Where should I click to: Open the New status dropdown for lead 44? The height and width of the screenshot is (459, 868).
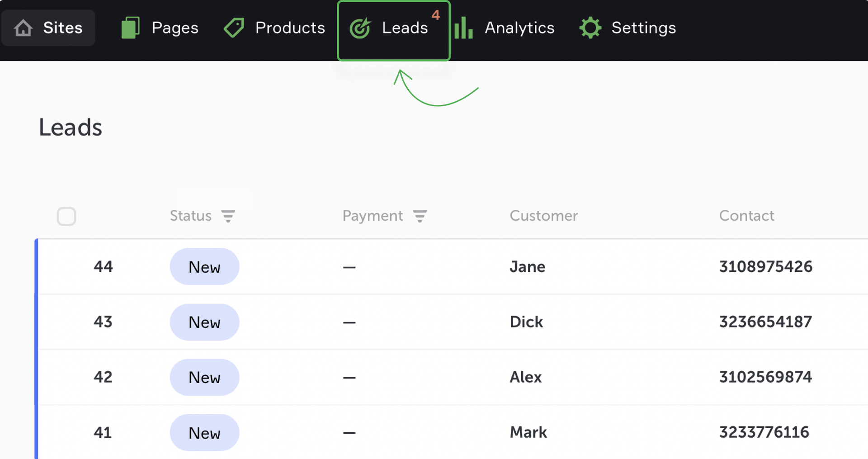204,267
